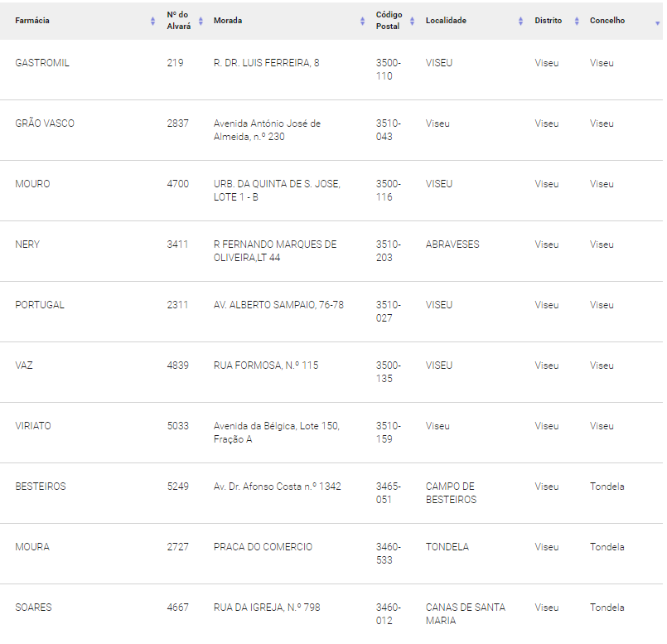Click the sort arrows beside Farmácia column
Viewport: 667px width, 644px height.
(152, 21)
